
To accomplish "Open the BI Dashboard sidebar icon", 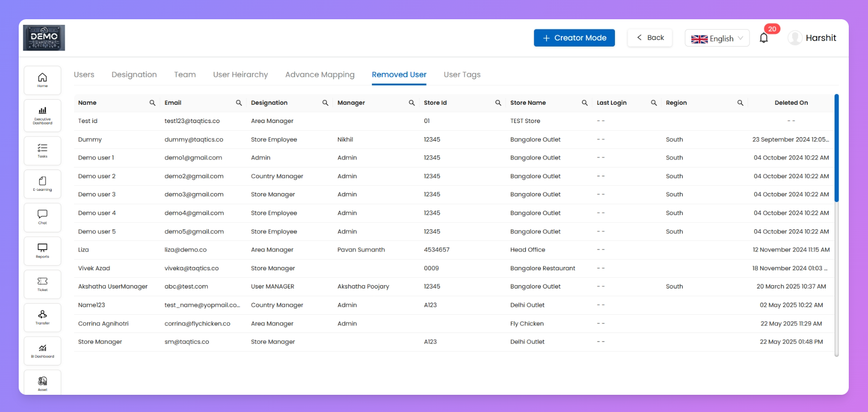I will click(43, 351).
